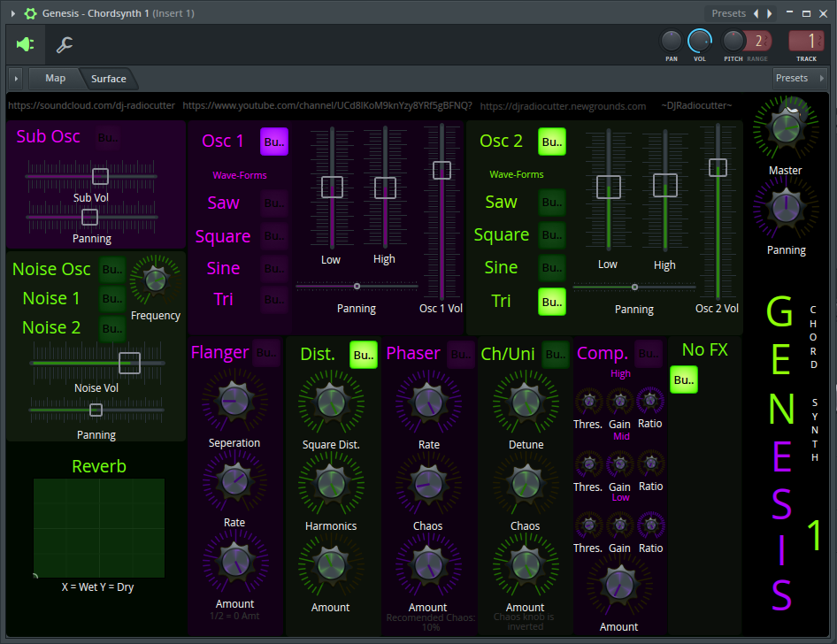Toggle the Osc 2 enable button
This screenshot has height=644, width=837.
coord(551,142)
